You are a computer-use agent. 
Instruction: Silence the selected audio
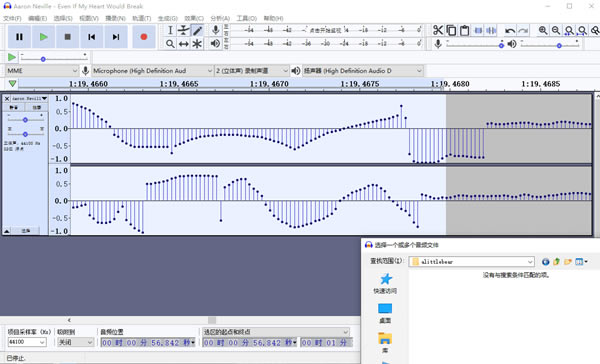tap(491, 30)
